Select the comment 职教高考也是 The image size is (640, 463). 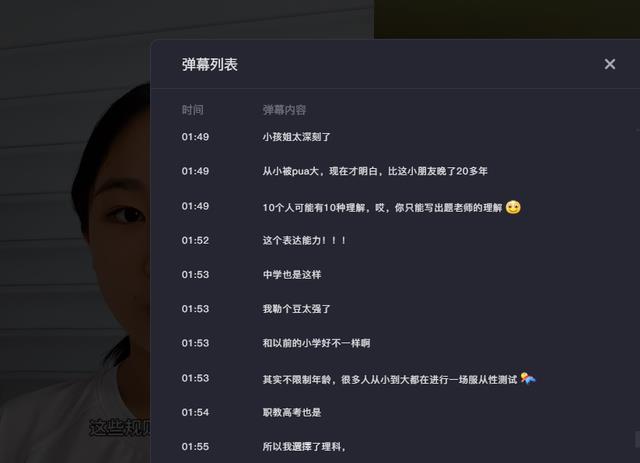291,412
